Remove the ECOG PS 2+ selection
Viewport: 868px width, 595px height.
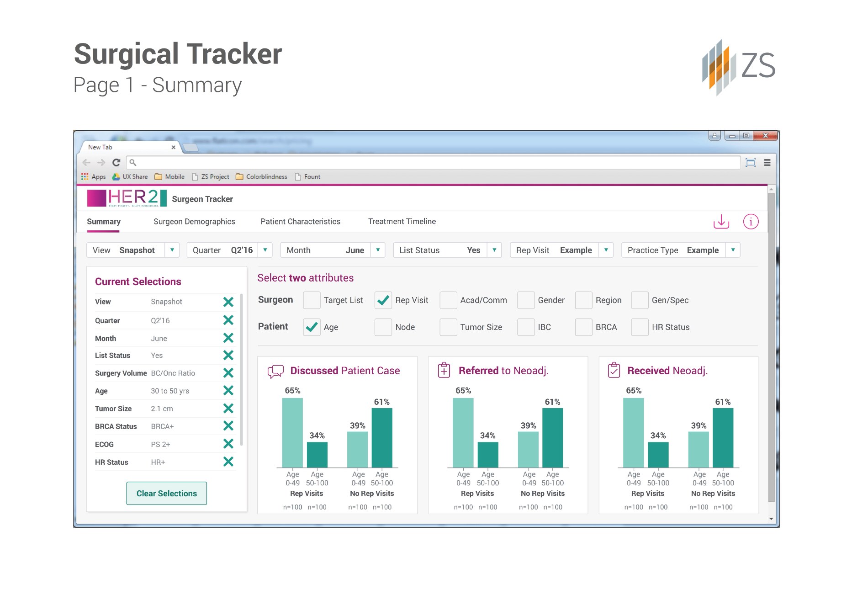tap(228, 444)
